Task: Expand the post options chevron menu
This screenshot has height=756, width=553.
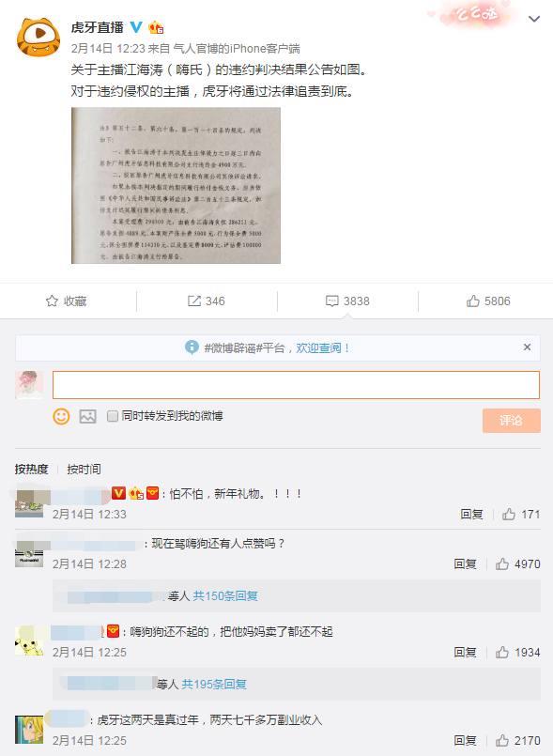Action: [x=533, y=20]
